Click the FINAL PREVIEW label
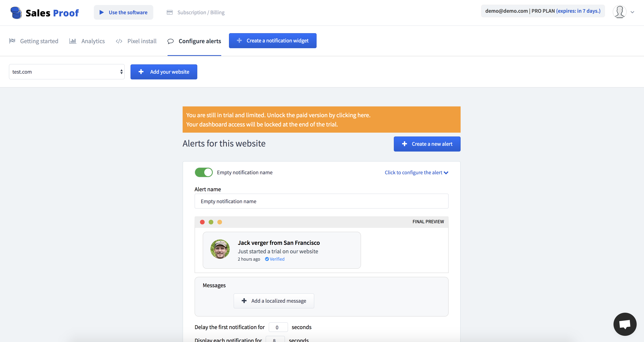Image resolution: width=644 pixels, height=342 pixels. tap(428, 222)
